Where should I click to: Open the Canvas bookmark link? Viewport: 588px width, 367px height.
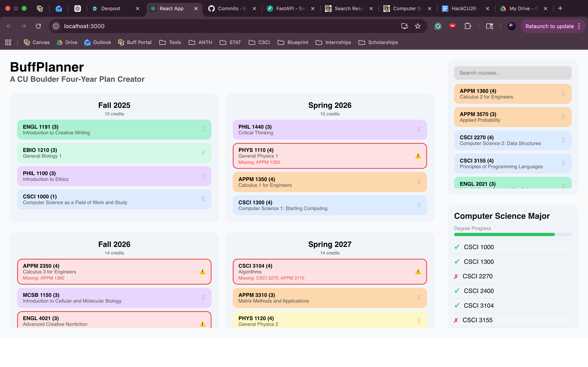click(x=37, y=42)
